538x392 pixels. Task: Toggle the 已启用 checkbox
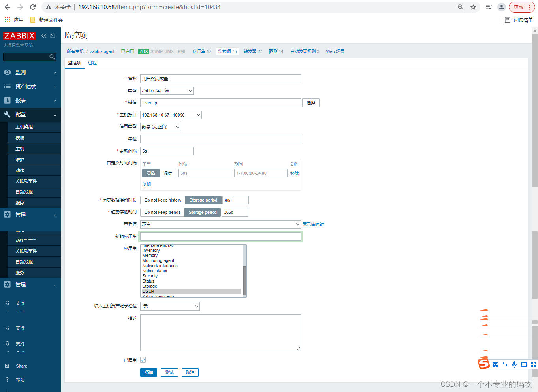(143, 360)
